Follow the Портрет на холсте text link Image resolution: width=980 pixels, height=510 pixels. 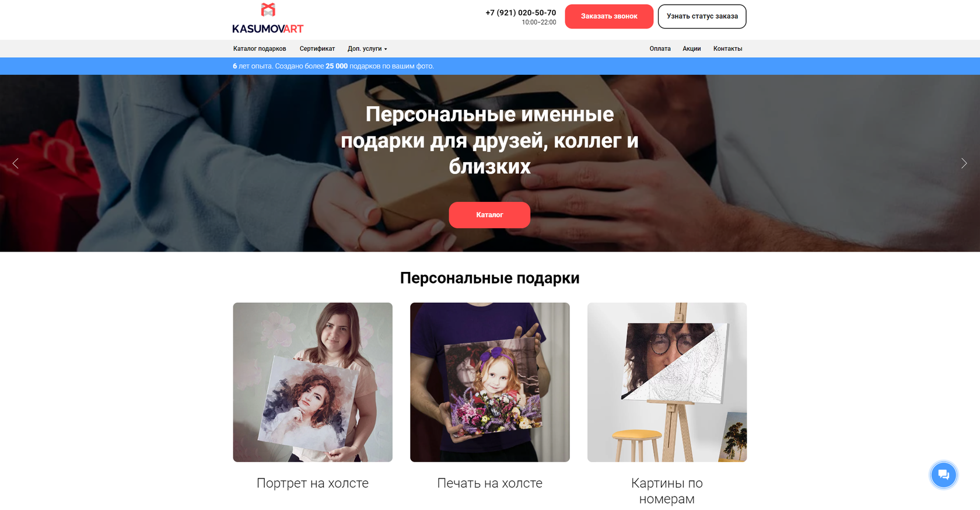[313, 483]
